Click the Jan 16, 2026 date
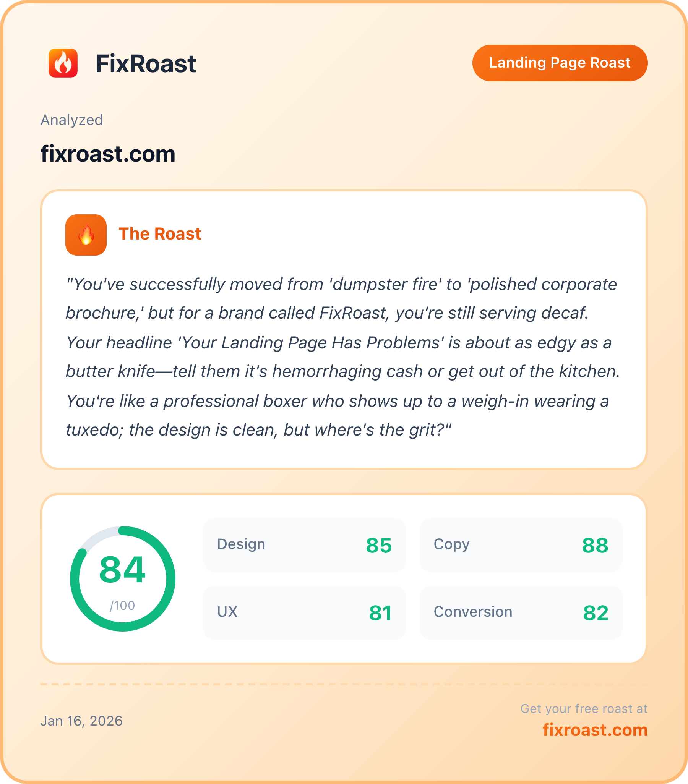The image size is (688, 784). point(82,721)
